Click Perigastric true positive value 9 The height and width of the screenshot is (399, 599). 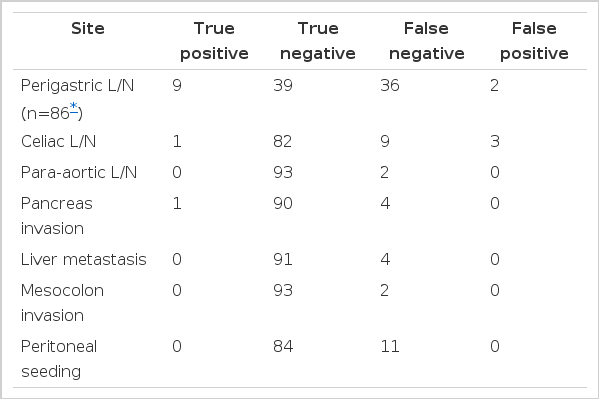(177, 85)
